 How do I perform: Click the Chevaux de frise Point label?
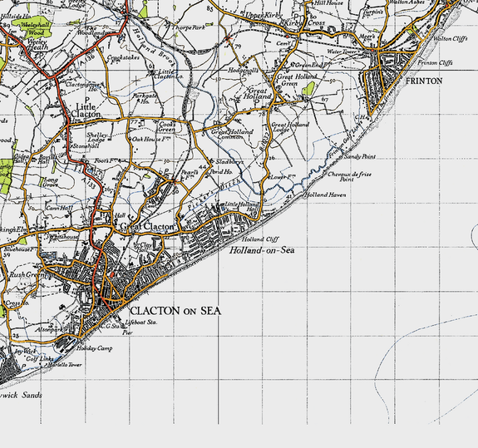(x=349, y=177)
